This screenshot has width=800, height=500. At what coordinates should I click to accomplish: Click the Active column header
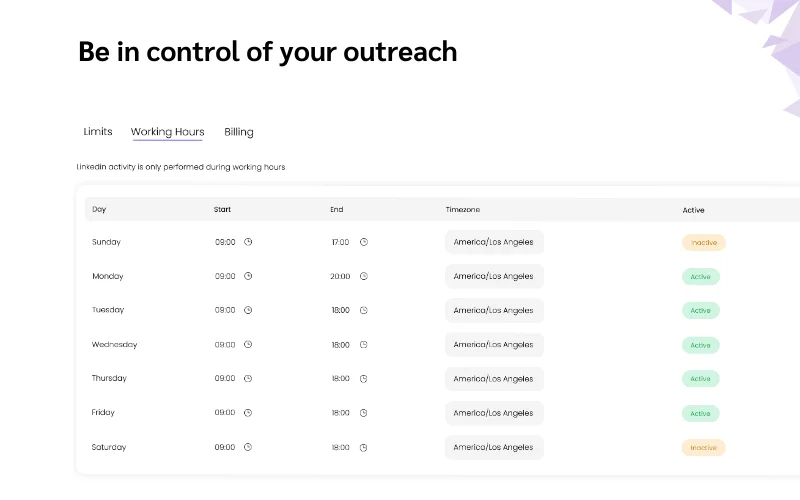coord(693,210)
